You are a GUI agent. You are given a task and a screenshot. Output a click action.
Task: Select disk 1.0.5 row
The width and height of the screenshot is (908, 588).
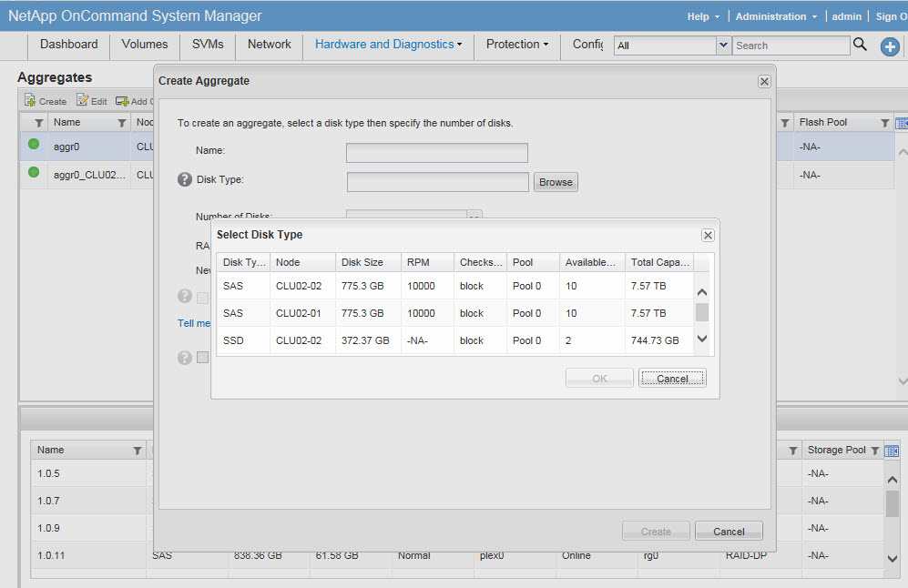click(91, 473)
